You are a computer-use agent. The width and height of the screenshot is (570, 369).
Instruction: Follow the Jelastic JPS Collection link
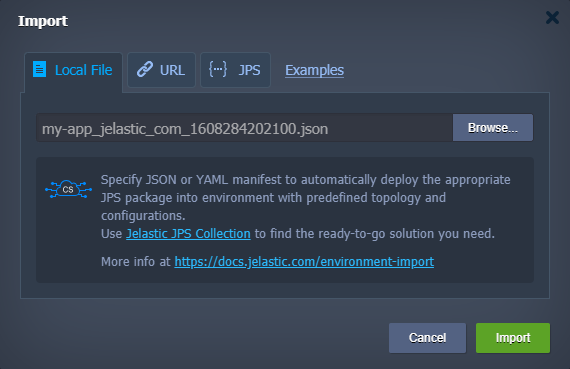pyautogui.click(x=188, y=234)
